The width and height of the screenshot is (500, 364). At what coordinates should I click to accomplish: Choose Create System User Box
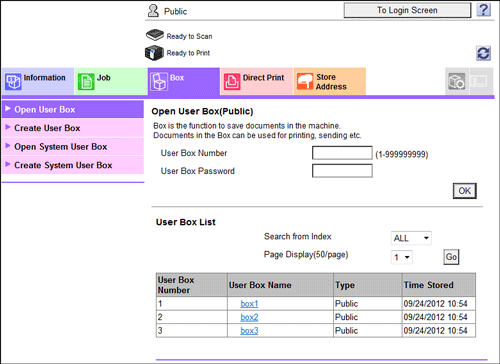pyautogui.click(x=73, y=165)
